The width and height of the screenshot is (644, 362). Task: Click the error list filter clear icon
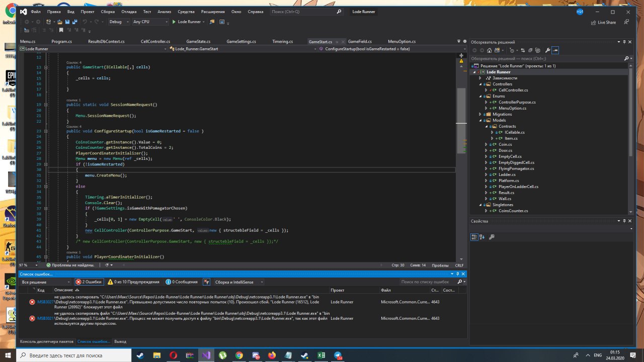point(206,282)
